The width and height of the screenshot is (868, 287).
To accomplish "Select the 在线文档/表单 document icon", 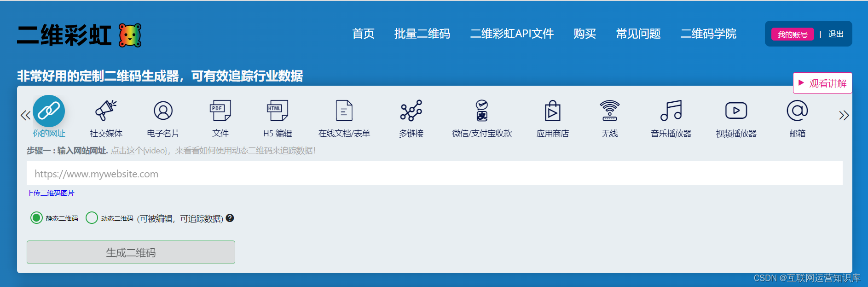I will (x=344, y=111).
